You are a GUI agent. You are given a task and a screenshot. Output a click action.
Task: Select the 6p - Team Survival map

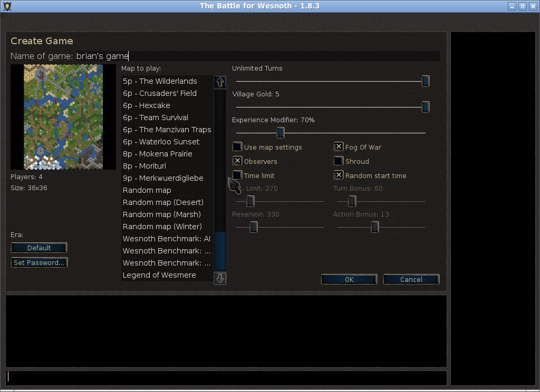pos(167,117)
